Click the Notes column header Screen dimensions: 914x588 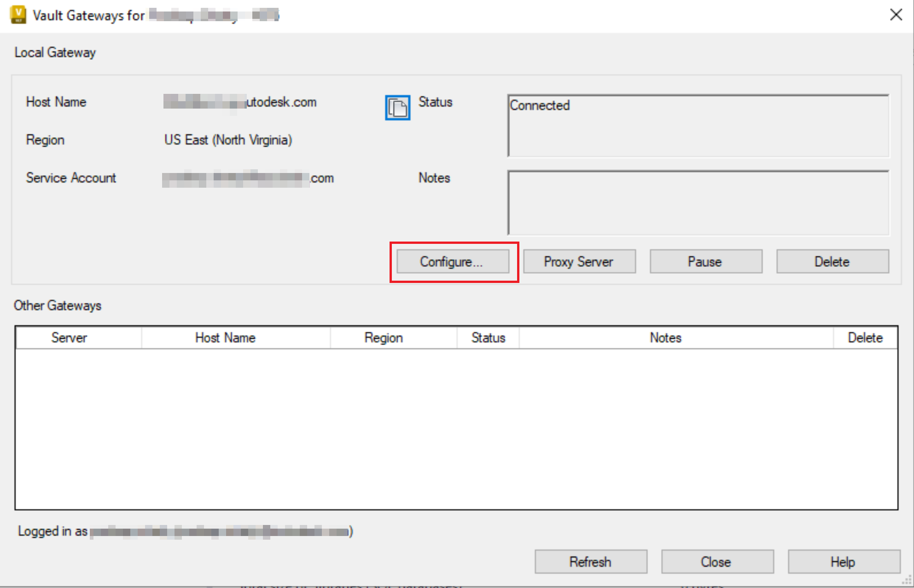point(665,337)
